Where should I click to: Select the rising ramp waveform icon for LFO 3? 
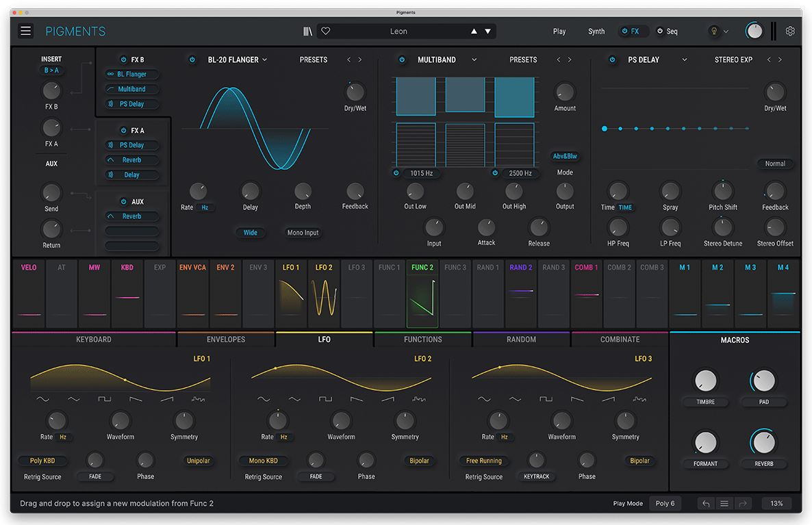point(609,399)
